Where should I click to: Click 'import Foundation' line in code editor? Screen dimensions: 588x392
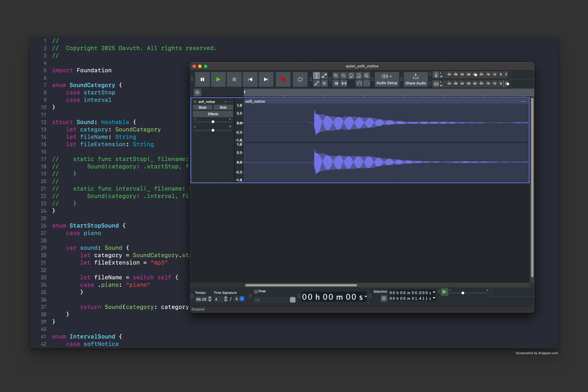click(82, 71)
